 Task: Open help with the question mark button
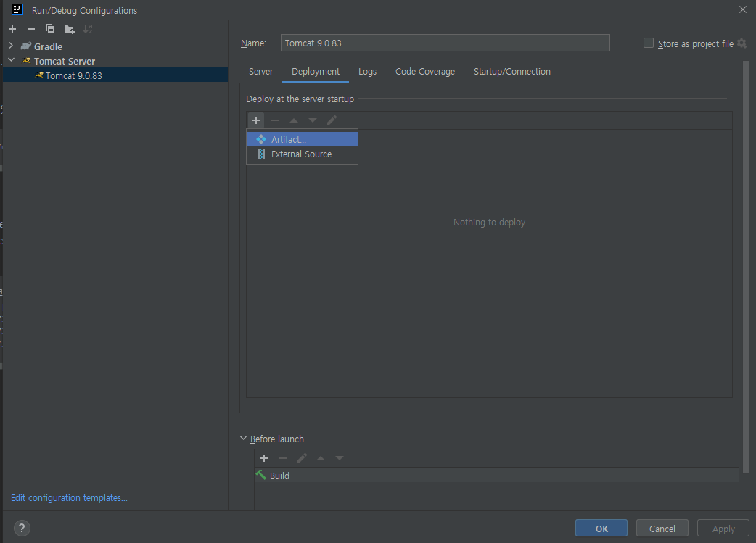(22, 528)
